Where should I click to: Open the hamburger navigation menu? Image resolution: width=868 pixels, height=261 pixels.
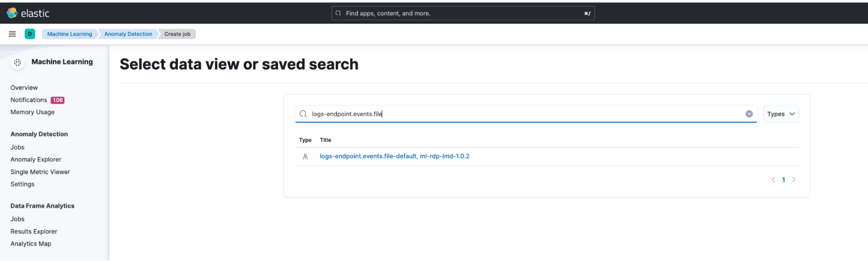click(13, 34)
